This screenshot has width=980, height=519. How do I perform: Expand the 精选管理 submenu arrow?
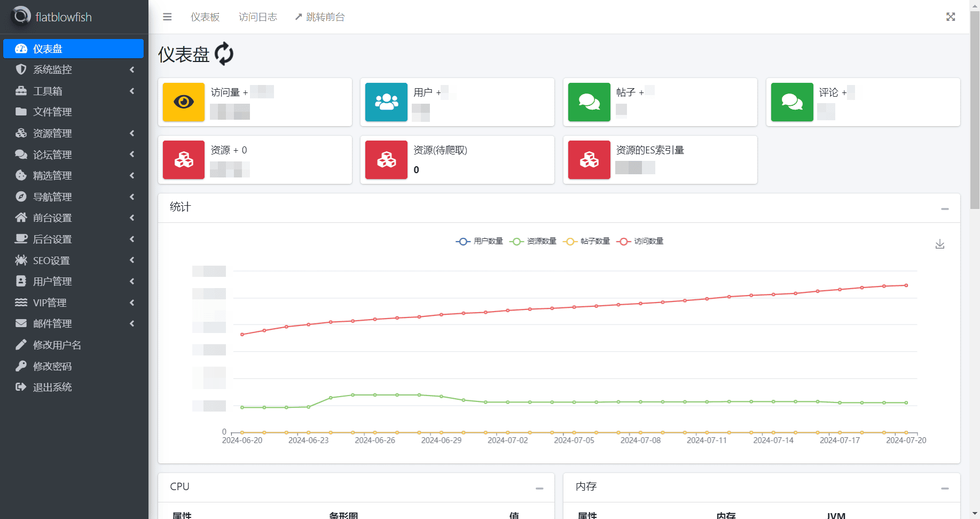(132, 175)
